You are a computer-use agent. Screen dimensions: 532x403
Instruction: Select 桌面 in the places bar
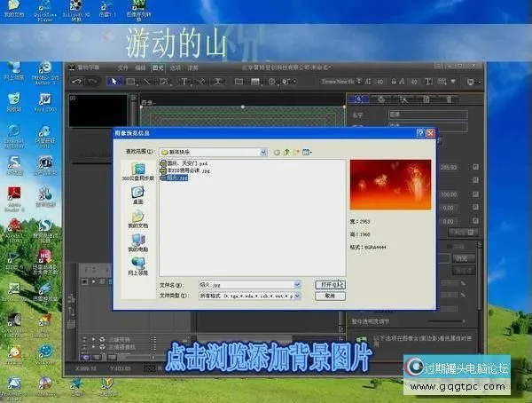137,195
